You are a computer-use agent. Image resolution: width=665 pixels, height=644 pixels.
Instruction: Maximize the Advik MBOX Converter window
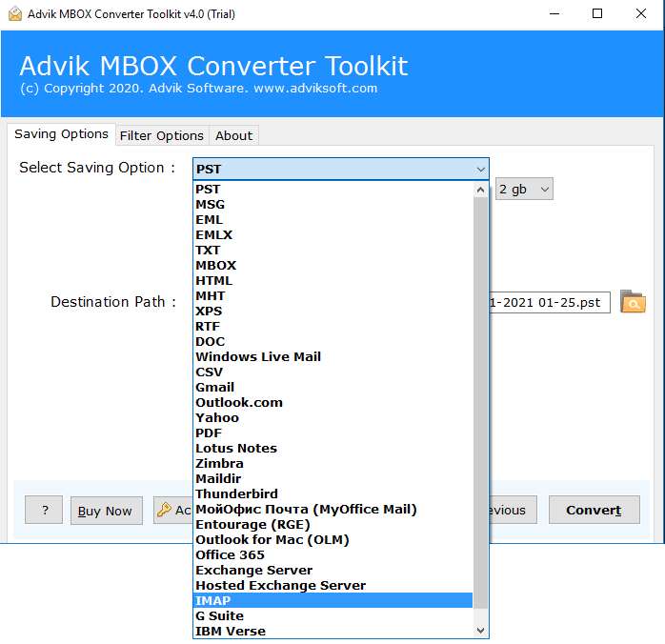click(x=597, y=14)
